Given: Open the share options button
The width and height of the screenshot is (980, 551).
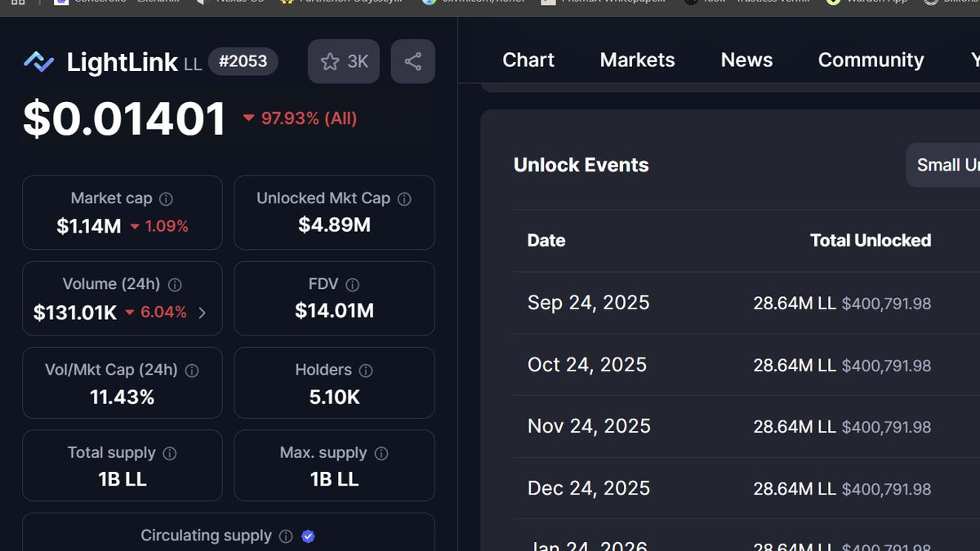Looking at the screenshot, I should (x=412, y=61).
